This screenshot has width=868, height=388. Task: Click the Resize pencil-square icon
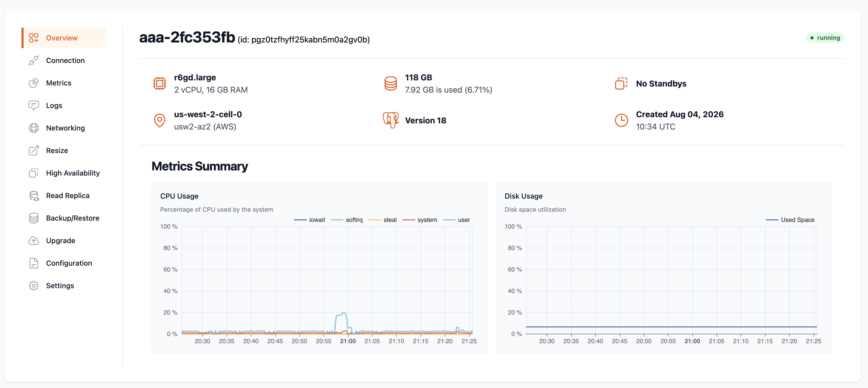[34, 150]
